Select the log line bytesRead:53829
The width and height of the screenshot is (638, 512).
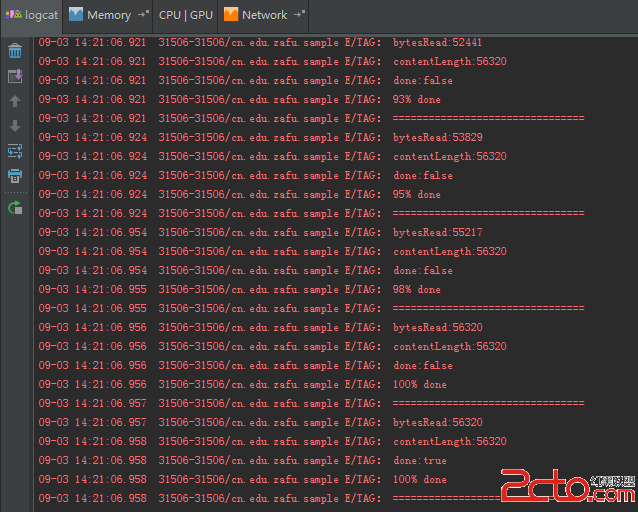(260, 138)
